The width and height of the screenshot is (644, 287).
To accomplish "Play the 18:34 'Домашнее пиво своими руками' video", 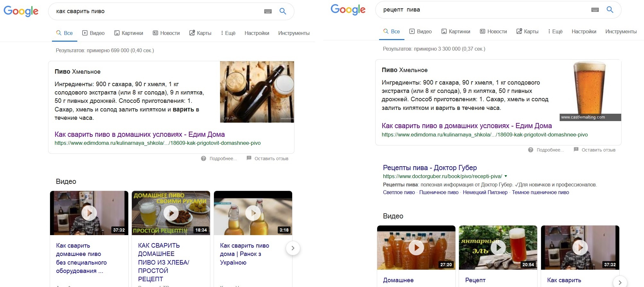I will [171, 213].
